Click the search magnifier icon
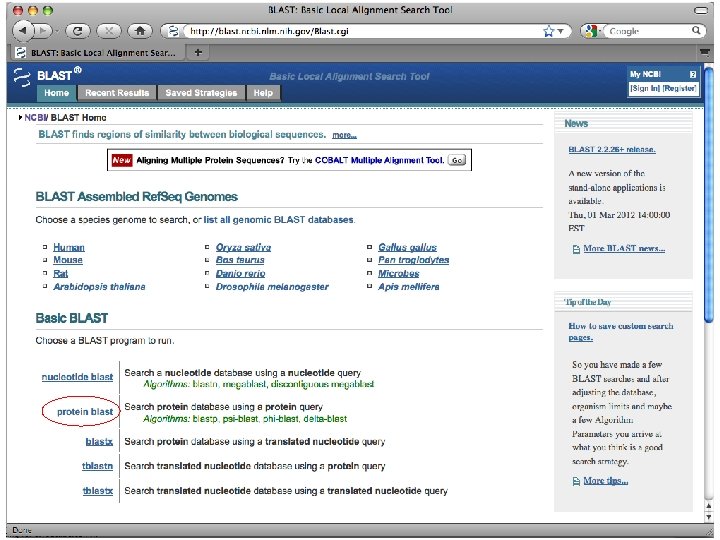The image size is (720, 540). pos(696,31)
